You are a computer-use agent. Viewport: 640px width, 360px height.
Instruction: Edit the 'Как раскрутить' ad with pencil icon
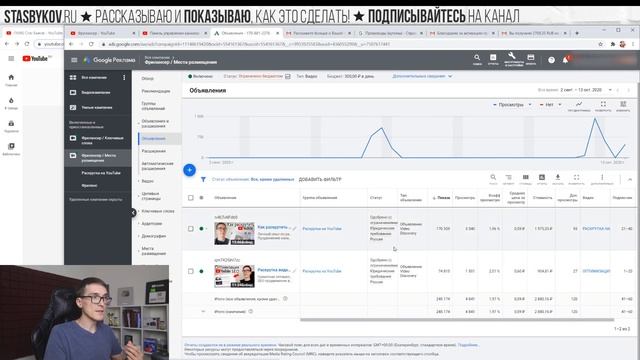coord(295,228)
